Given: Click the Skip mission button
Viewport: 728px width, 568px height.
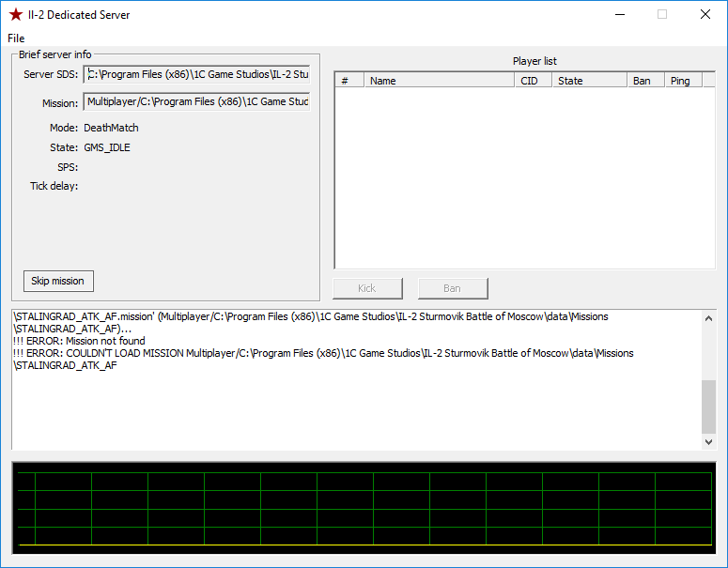Looking at the screenshot, I should (58, 282).
